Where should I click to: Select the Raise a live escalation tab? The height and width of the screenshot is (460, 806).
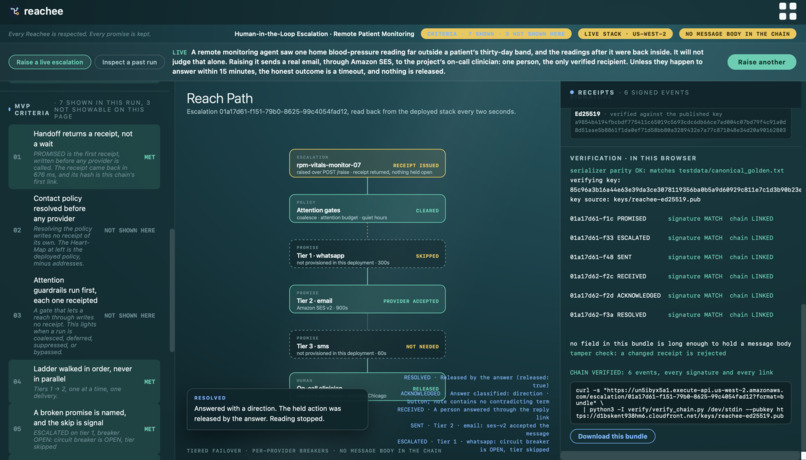50,62
